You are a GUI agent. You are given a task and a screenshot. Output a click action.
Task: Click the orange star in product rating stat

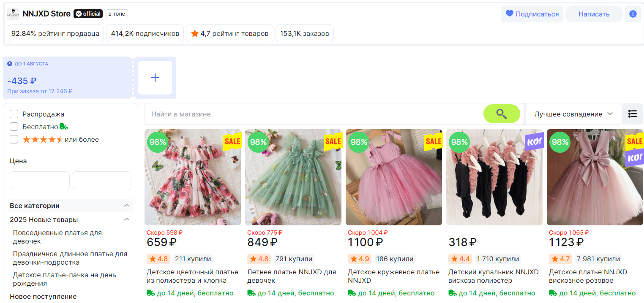[x=195, y=33]
